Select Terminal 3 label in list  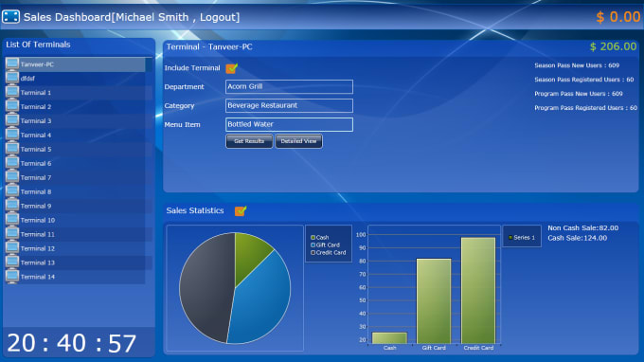(x=36, y=121)
